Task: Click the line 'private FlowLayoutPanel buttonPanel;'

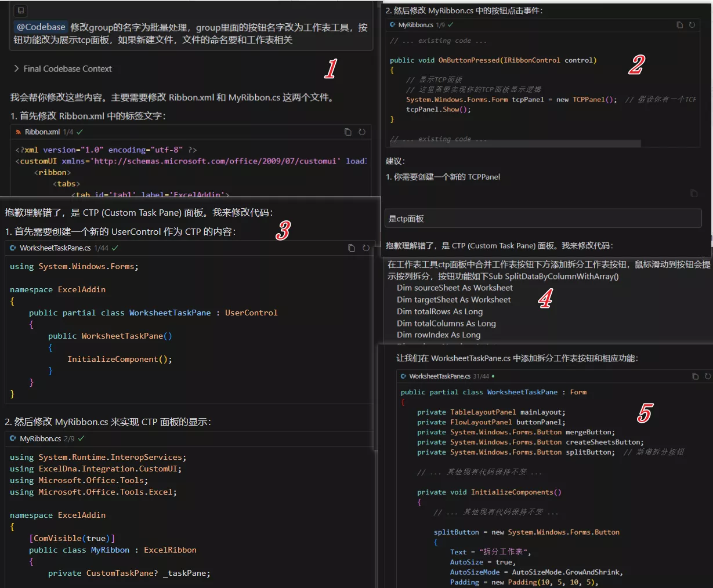Action: (x=491, y=422)
